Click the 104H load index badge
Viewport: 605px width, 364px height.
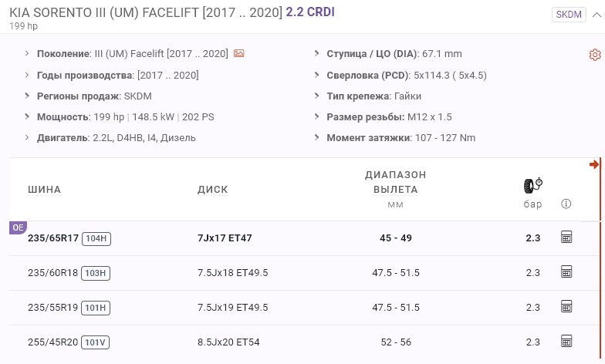click(x=96, y=238)
